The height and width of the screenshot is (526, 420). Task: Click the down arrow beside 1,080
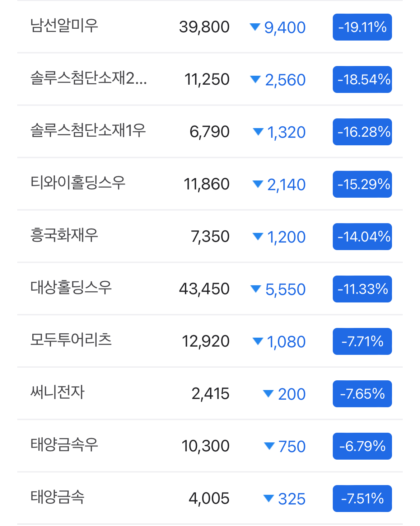(x=258, y=341)
